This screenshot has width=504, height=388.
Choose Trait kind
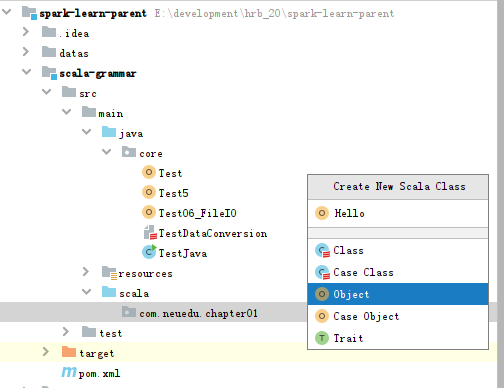pos(398,338)
